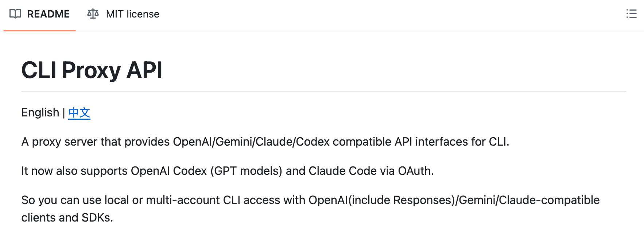Click the "Gemini/Claude-compatible" text
The width and height of the screenshot is (644, 246).
coord(529,200)
